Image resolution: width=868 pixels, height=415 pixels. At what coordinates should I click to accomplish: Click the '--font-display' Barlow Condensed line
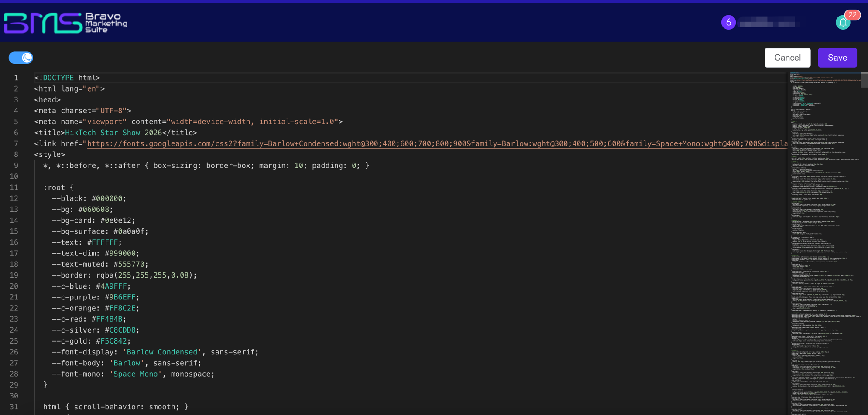pos(155,352)
